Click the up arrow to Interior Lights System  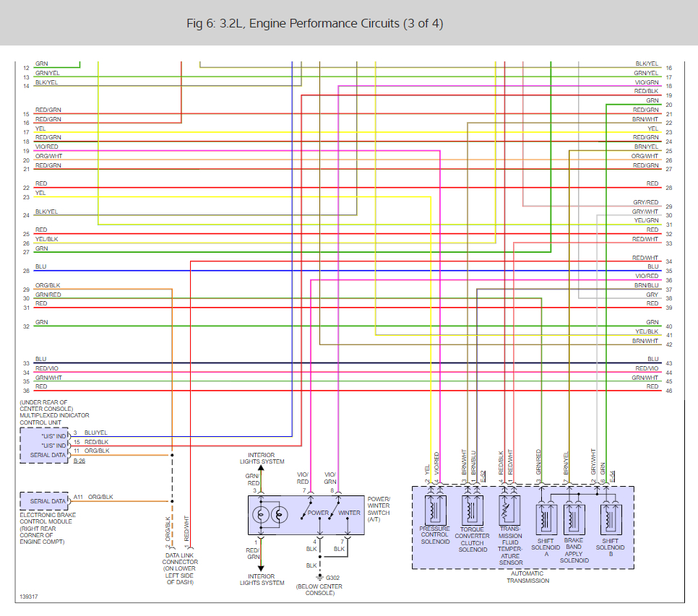point(261,469)
